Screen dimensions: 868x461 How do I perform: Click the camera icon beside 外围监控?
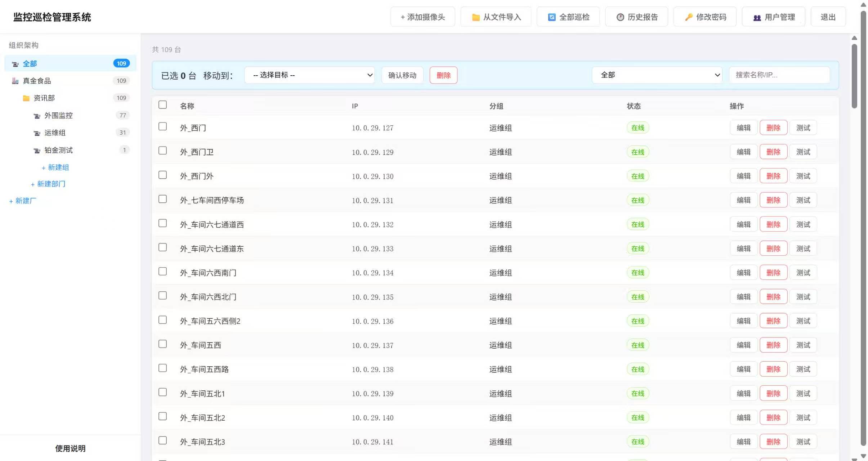tap(37, 116)
